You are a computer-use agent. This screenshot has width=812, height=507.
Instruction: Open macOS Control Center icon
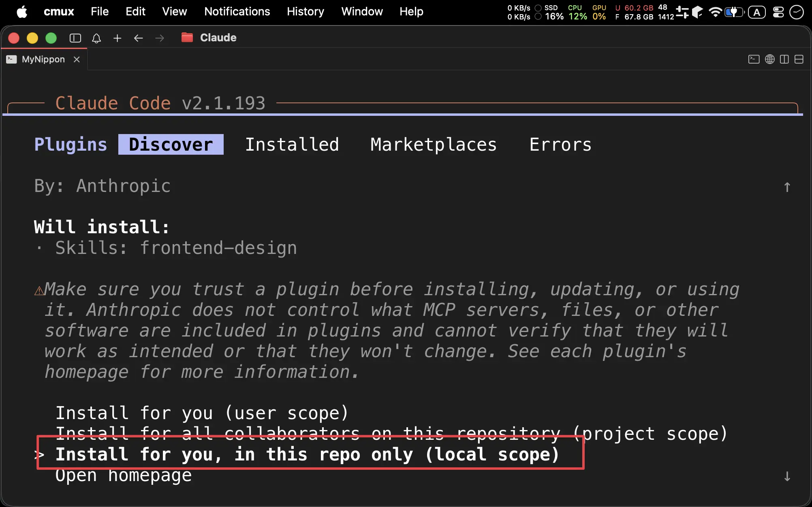(778, 12)
